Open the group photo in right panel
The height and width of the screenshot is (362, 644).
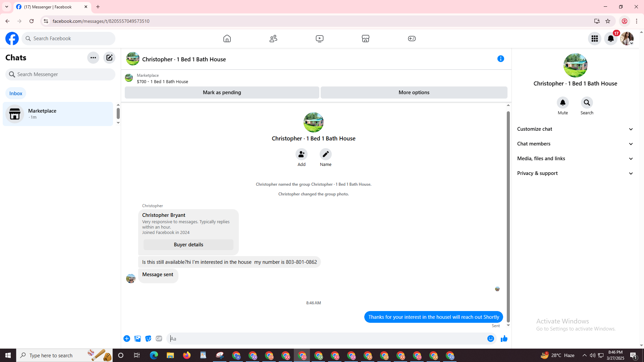click(575, 65)
